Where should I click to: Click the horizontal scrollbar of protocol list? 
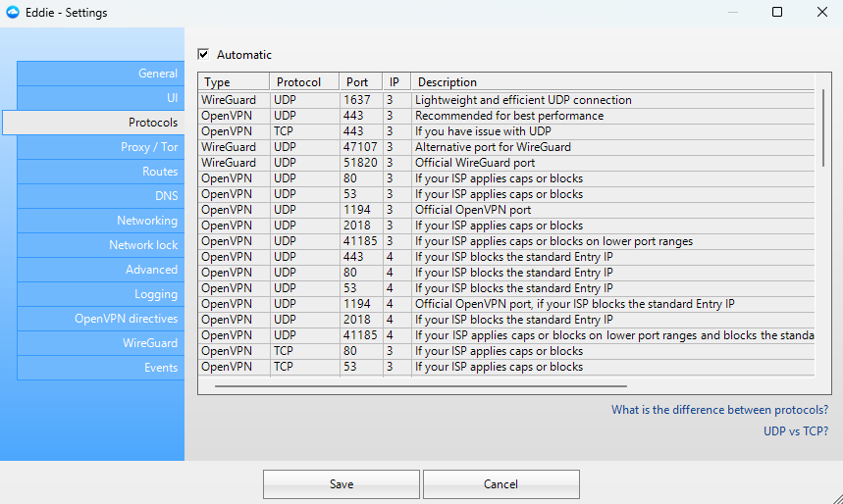point(420,385)
